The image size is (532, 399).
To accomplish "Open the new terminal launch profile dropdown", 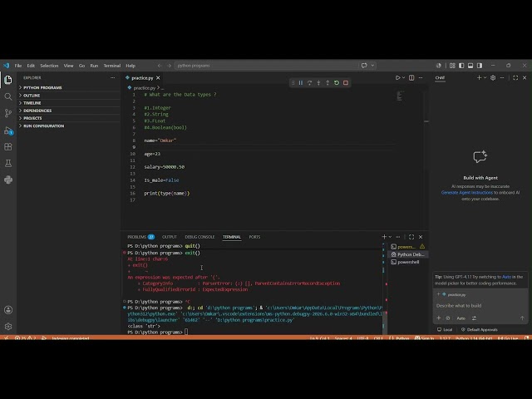I will [x=390, y=237].
